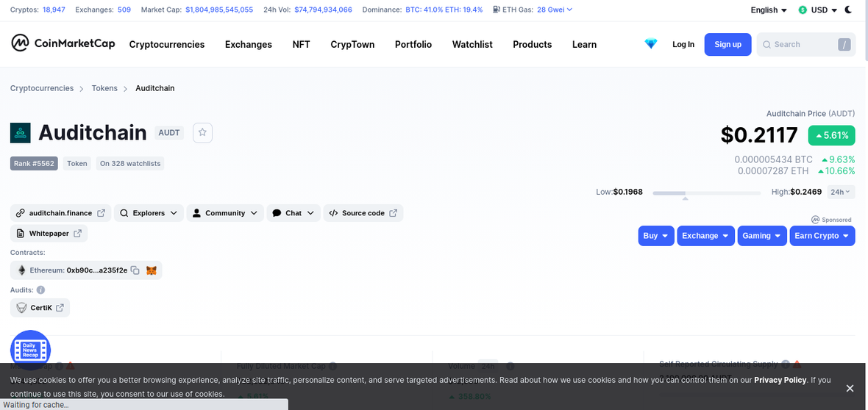Toggle dark mode moon icon
The height and width of the screenshot is (410, 868).
pyautogui.click(x=849, y=10)
